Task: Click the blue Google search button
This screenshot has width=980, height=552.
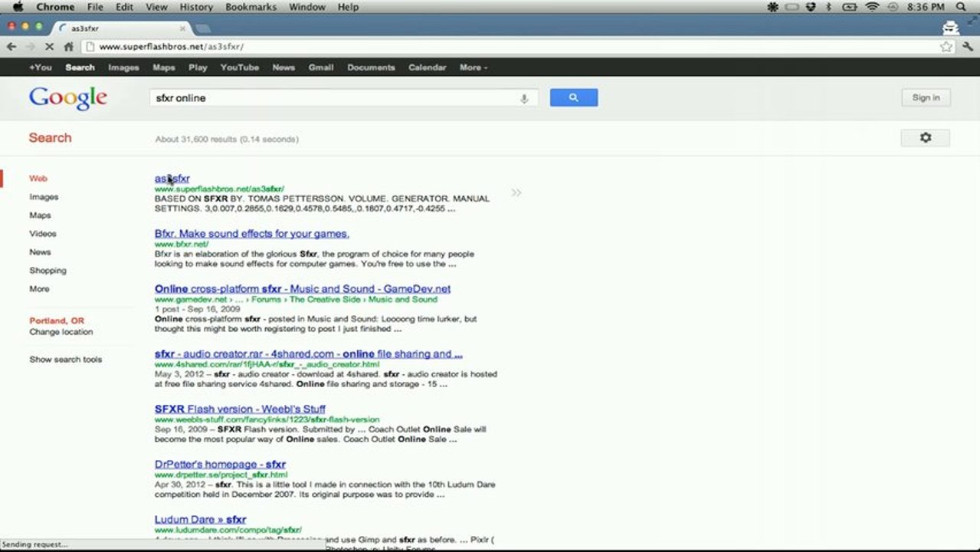Action: [573, 97]
